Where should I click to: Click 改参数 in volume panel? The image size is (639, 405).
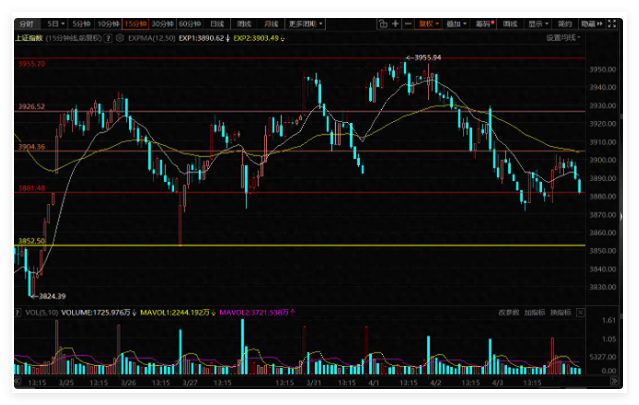(509, 312)
